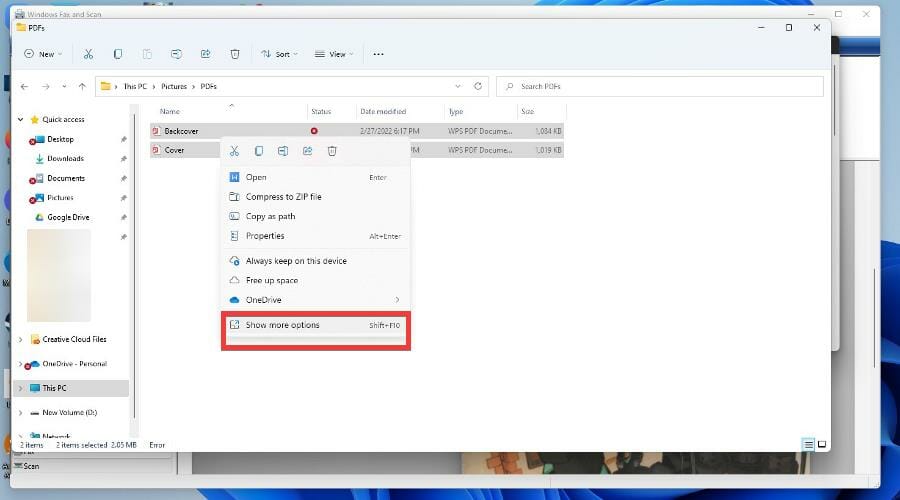Click the Rename icon in the toolbar
900x500 pixels.
click(176, 54)
